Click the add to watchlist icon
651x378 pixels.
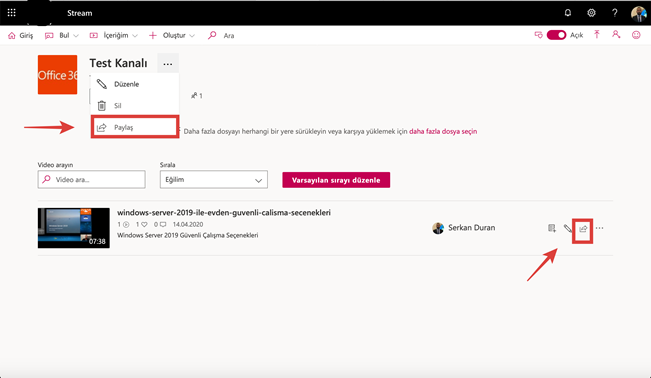(551, 228)
